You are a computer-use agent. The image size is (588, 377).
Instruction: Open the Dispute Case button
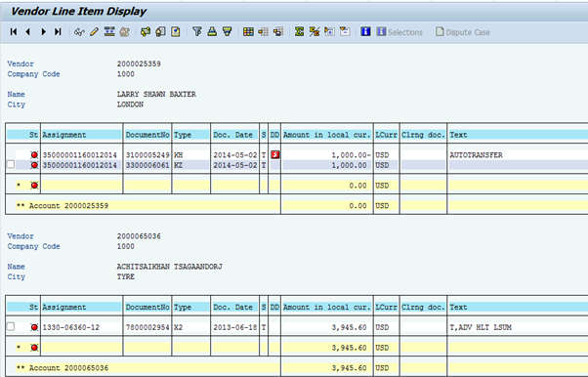pyautogui.click(x=463, y=32)
